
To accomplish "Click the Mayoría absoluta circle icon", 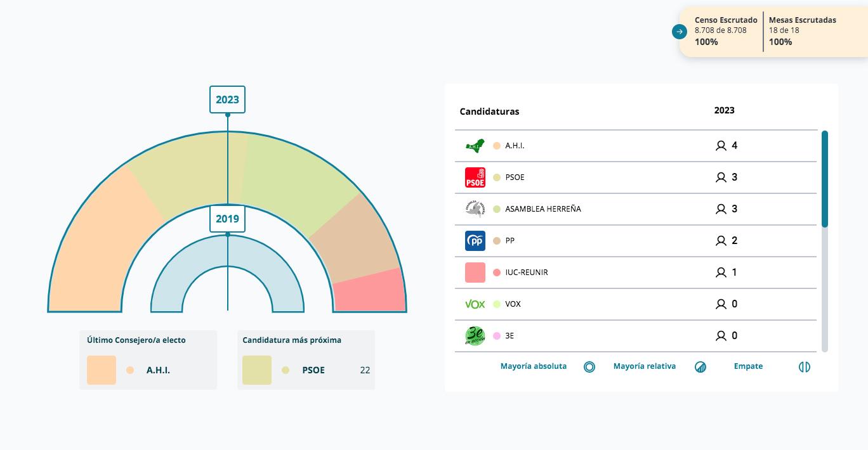I will (589, 367).
